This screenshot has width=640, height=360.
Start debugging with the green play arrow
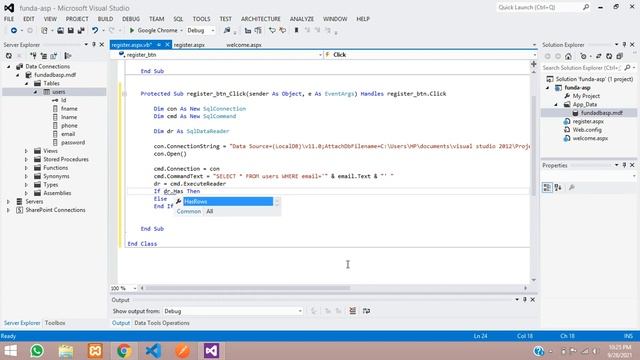click(x=131, y=31)
